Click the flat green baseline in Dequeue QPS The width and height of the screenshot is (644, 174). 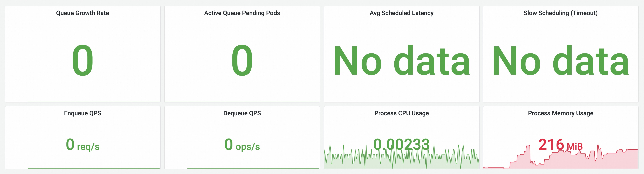coord(253,168)
